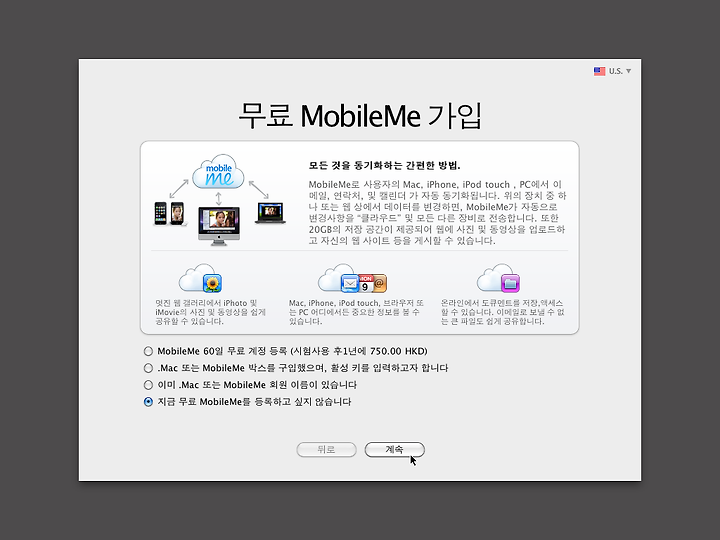The image size is (720, 540).
Task: Click the Mac, iPhone, iPod touch browser description
Action: tap(356, 312)
